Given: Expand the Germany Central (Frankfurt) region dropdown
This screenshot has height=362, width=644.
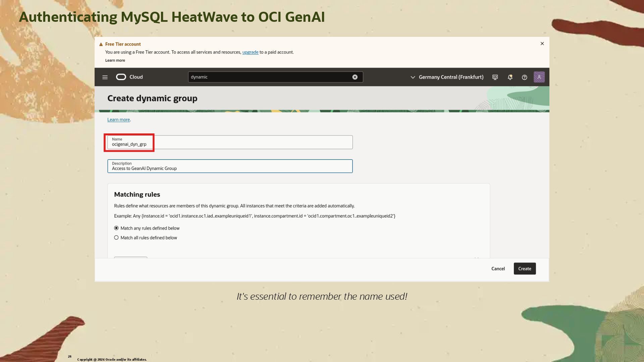Looking at the screenshot, I should pos(451,77).
